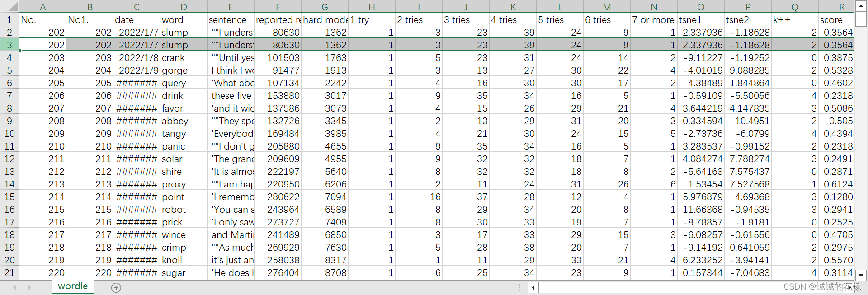This screenshot has height=295, width=868.
Task: Select the cell containing 'abbey'
Action: click(x=184, y=121)
